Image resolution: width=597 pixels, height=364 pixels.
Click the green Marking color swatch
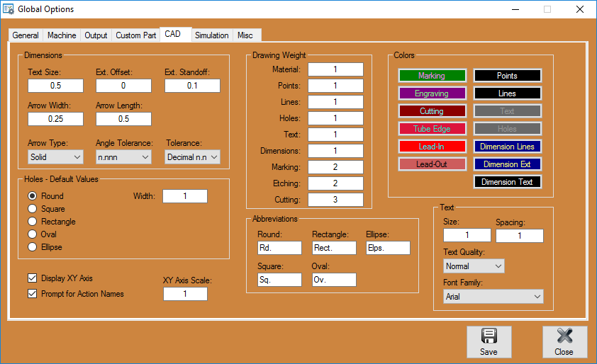[x=432, y=76]
